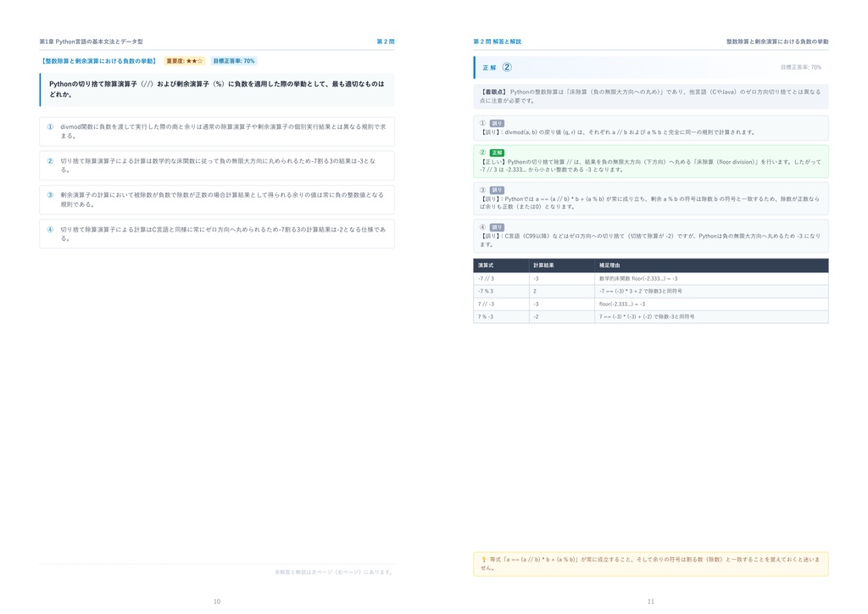Click the 正 解 label
Viewport: 868px width, 614px height.
[489, 68]
